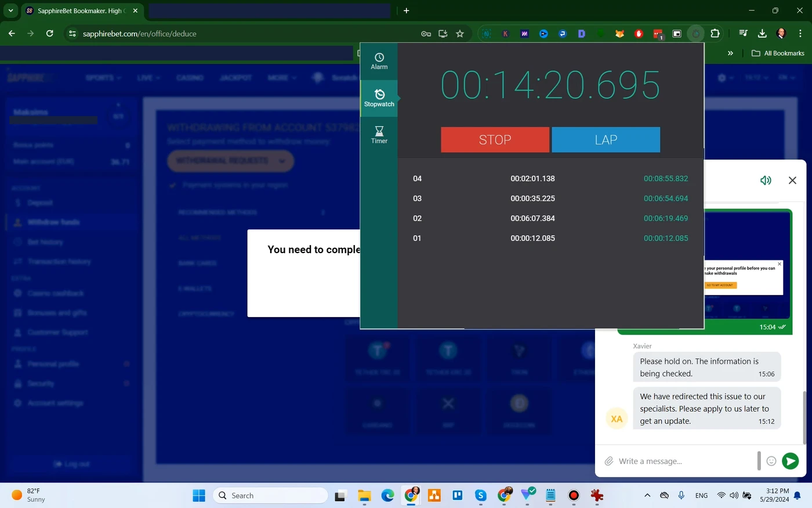Mute chat sound with speaker icon

766,181
